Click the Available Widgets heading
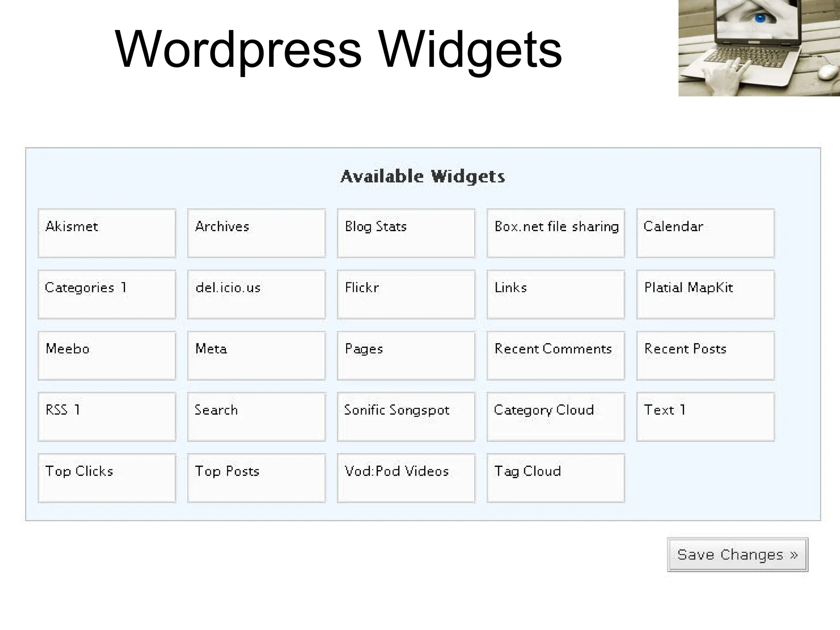This screenshot has height=630, width=840. [x=423, y=176]
